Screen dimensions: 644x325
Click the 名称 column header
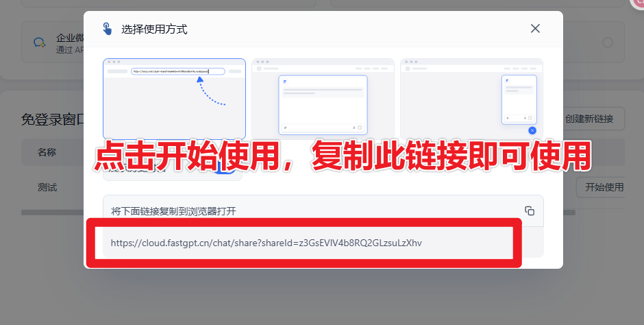click(47, 152)
